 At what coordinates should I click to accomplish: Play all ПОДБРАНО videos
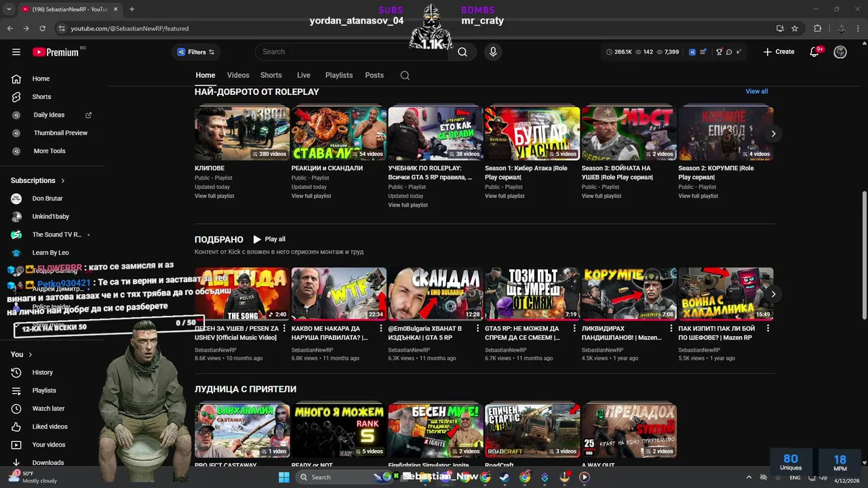tap(269, 239)
